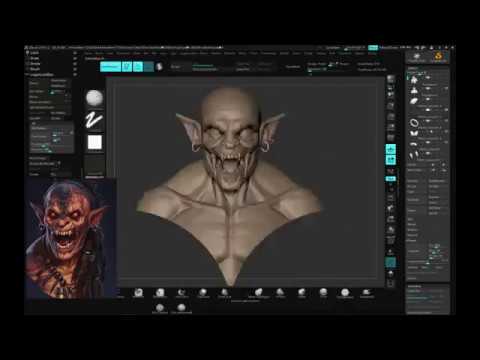Screen dimensions: 480x360
Task: Select the two-fangs subtool thumbnail
Action: [414, 155]
